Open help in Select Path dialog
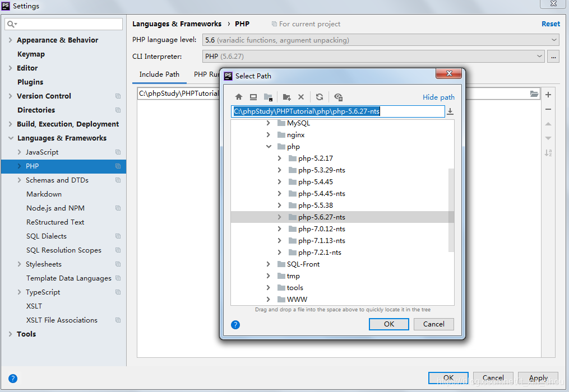 coord(235,325)
